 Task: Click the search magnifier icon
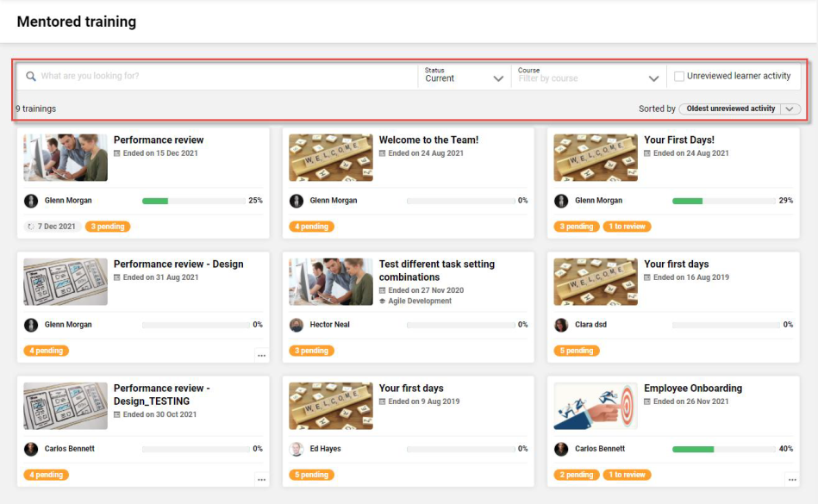[31, 77]
